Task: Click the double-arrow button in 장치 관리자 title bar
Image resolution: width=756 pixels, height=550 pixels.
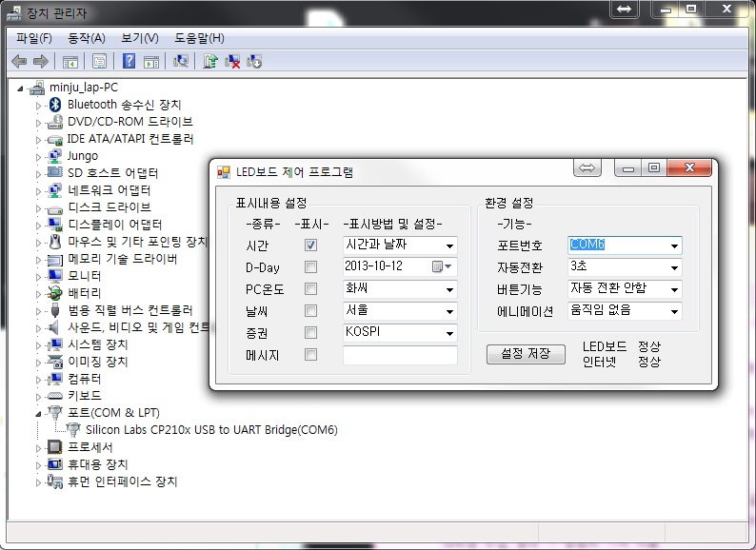Action: [624, 10]
